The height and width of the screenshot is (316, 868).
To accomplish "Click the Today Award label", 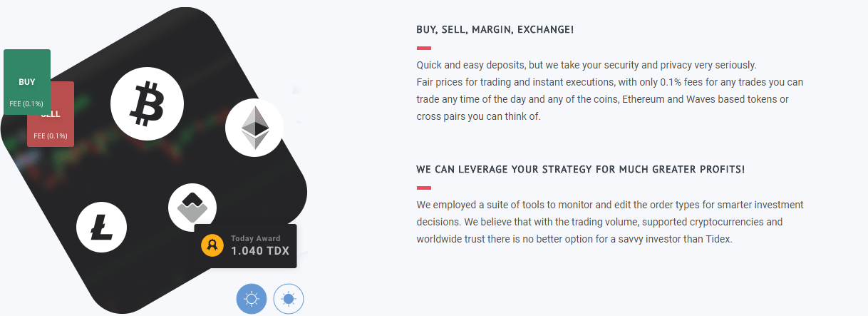I will (255, 238).
